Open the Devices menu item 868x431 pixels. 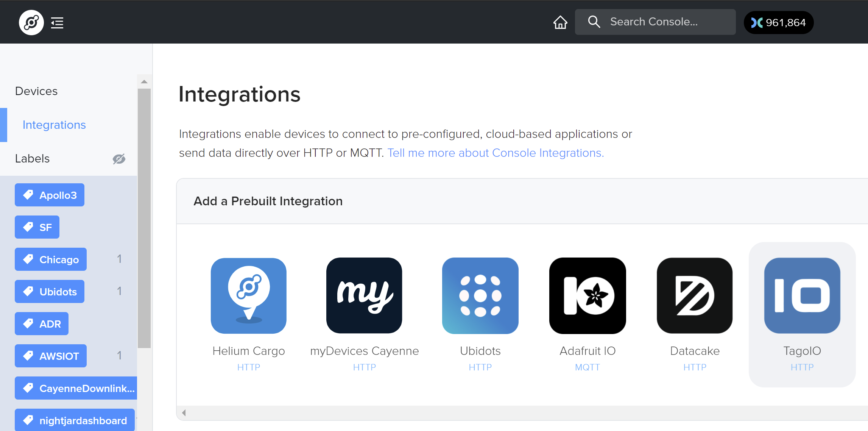pos(36,91)
